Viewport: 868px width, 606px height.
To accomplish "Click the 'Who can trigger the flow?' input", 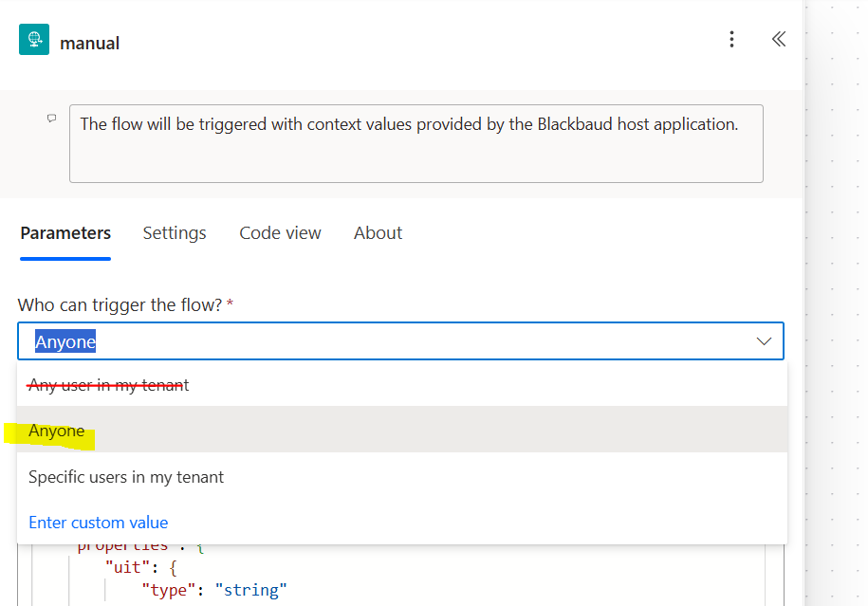I will coord(400,341).
